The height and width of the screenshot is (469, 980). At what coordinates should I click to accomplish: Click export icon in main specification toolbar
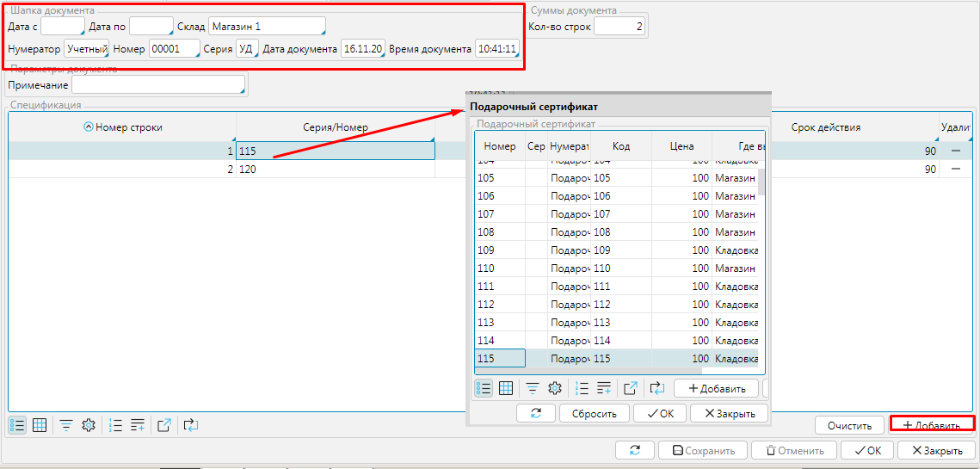coord(164,424)
